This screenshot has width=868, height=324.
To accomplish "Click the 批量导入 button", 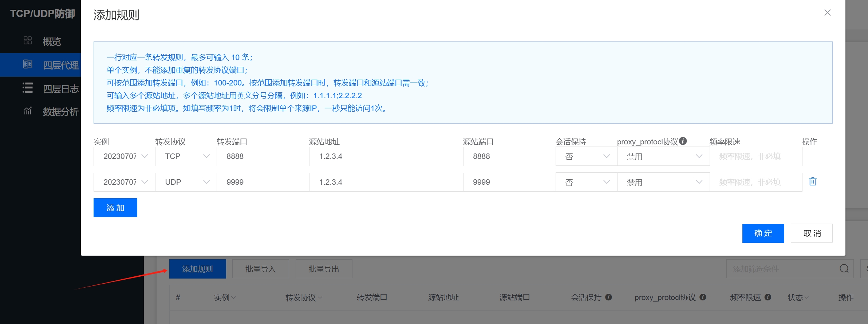I will (261, 269).
